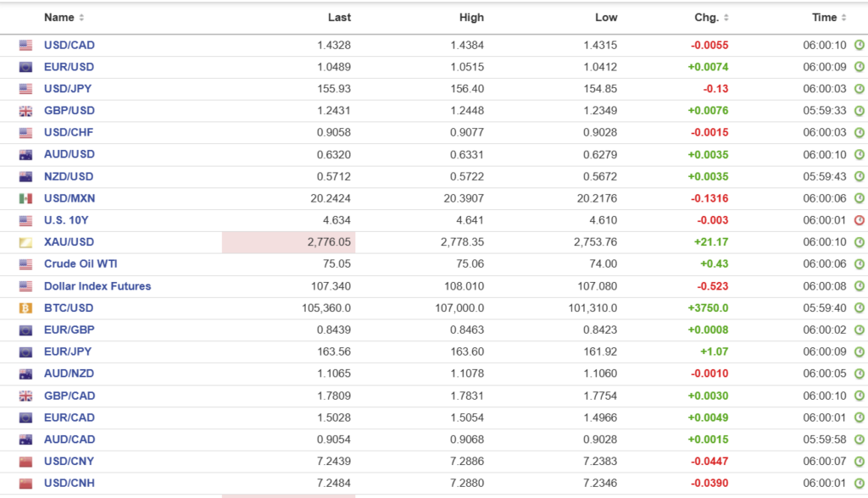Click the Chinese flag beside USD/CNY
This screenshot has width=868, height=498.
(25, 462)
